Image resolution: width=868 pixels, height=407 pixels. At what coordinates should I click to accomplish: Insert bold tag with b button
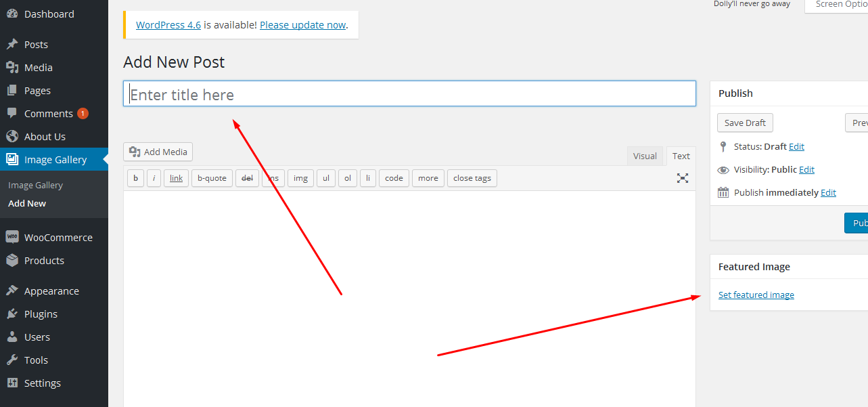click(x=135, y=178)
